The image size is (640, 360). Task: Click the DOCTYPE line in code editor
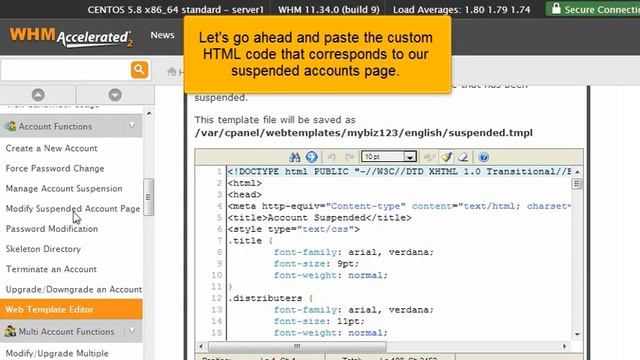(x=399, y=171)
